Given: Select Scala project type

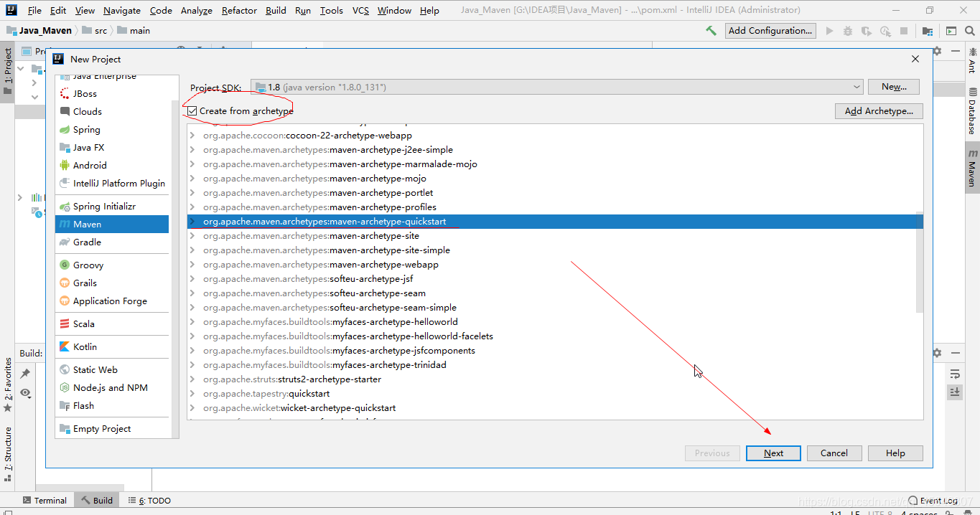Looking at the screenshot, I should pos(112,323).
